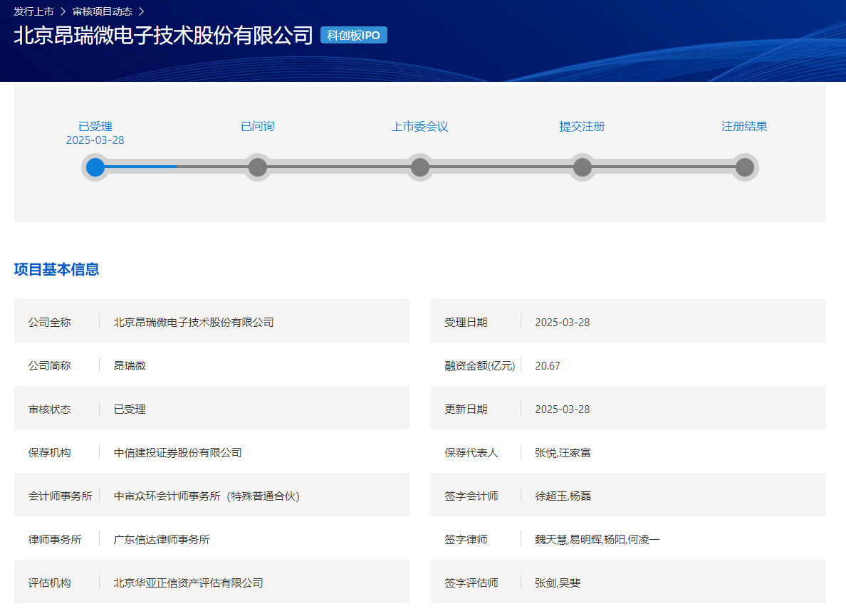The height and width of the screenshot is (616, 846).
Task: Select the 已问询 progress step circle
Action: (x=258, y=167)
